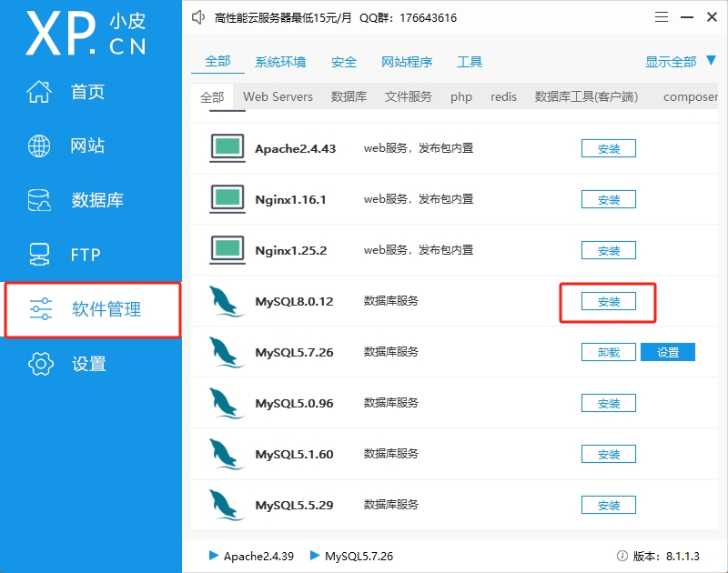The width and height of the screenshot is (728, 573).
Task: Install MySQL5.1.60 with 安装 button
Action: click(609, 454)
